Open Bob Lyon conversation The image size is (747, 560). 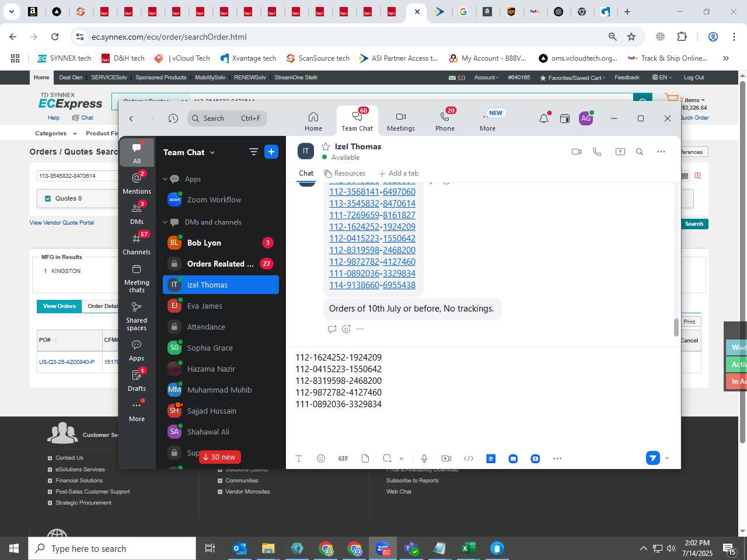click(x=221, y=243)
